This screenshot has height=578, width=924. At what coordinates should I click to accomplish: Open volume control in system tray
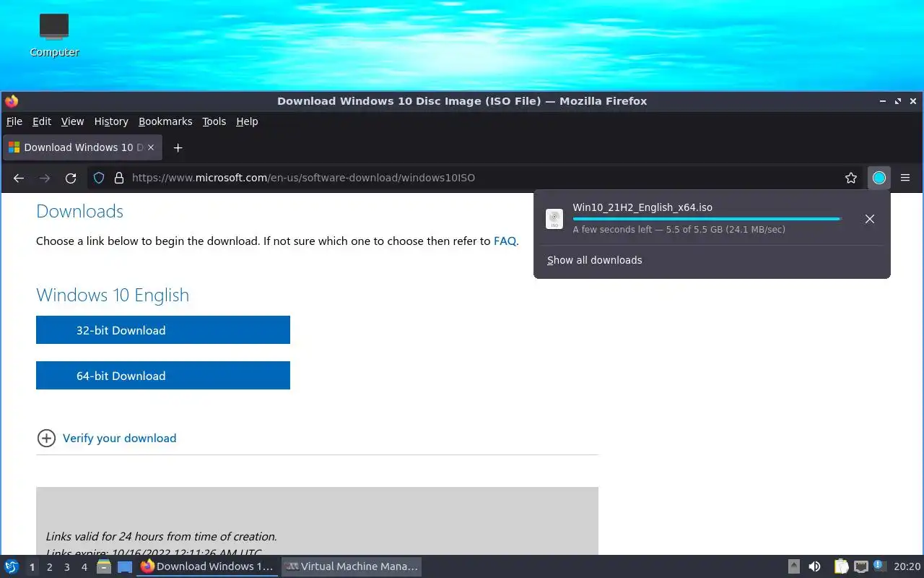814,567
